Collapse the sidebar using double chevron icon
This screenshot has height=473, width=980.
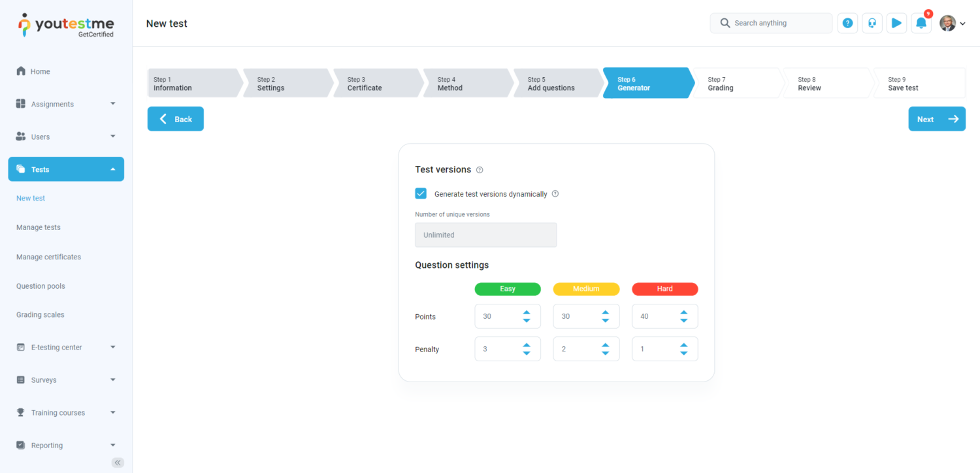[118, 463]
